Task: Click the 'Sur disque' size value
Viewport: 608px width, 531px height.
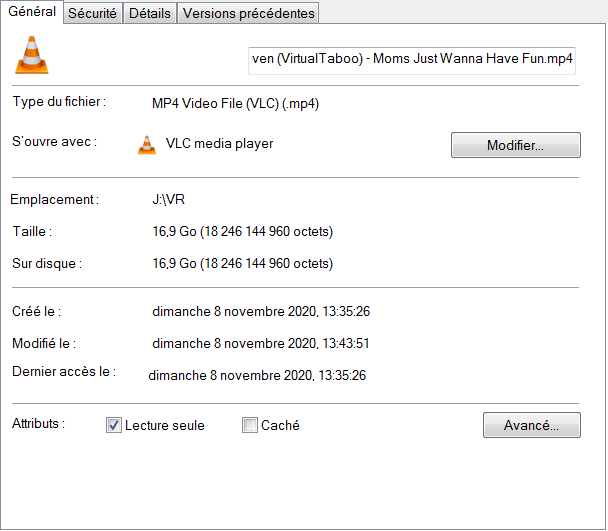Action: pos(242,264)
